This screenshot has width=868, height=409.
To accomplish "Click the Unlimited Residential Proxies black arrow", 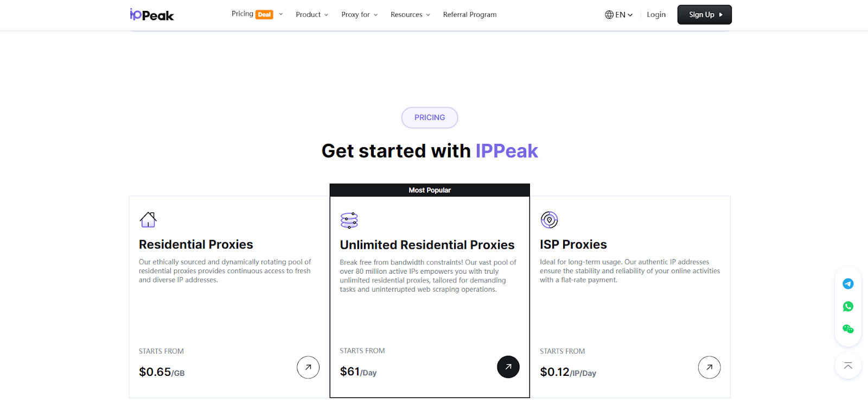I will coord(508,367).
